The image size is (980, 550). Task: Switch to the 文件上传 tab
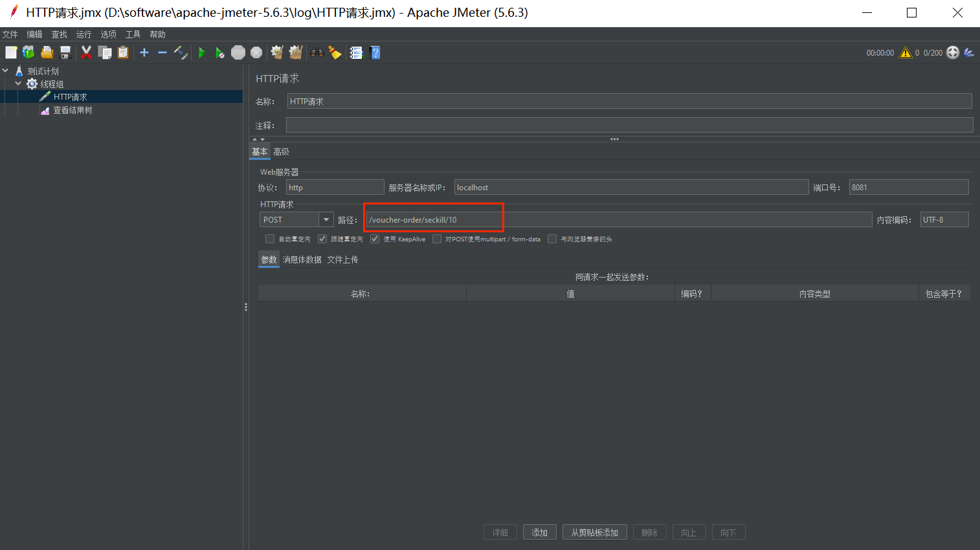[342, 259]
